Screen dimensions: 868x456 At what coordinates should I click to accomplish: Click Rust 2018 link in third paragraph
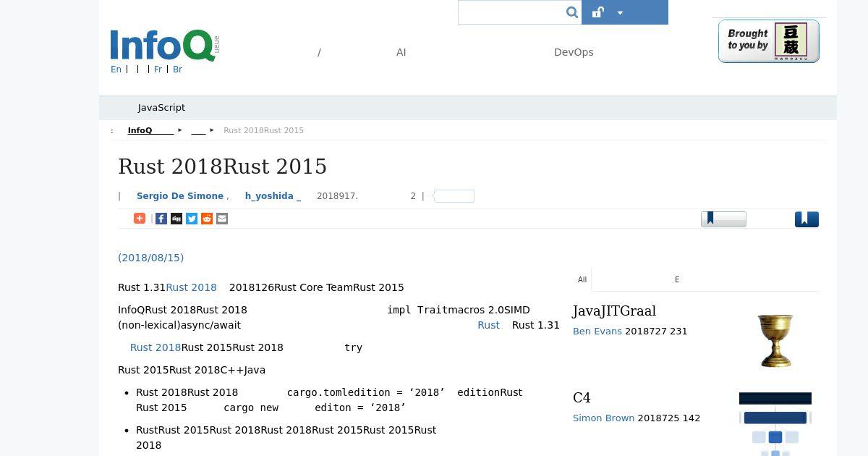click(156, 347)
